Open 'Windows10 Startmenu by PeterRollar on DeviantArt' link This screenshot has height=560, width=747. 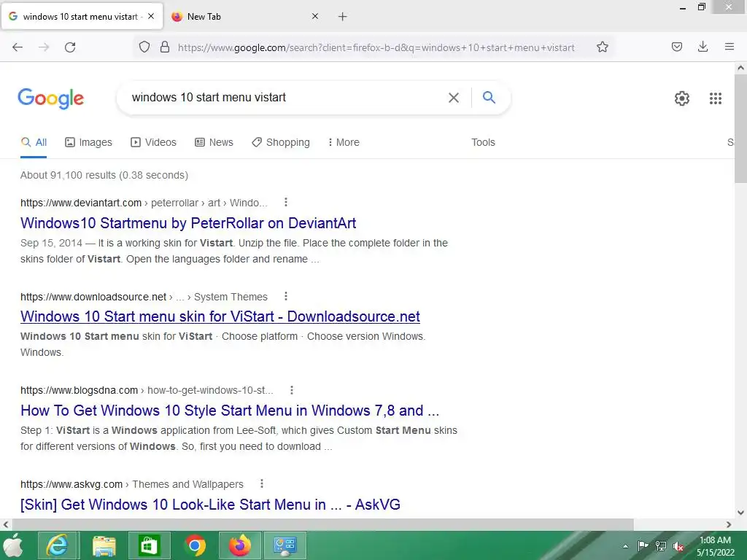(188, 223)
